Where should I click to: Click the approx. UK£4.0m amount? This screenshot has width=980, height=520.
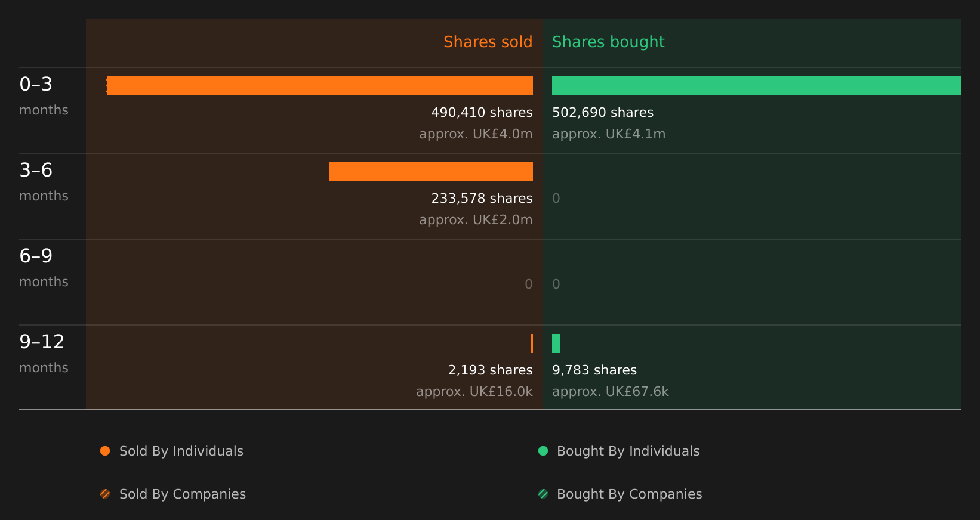click(476, 134)
